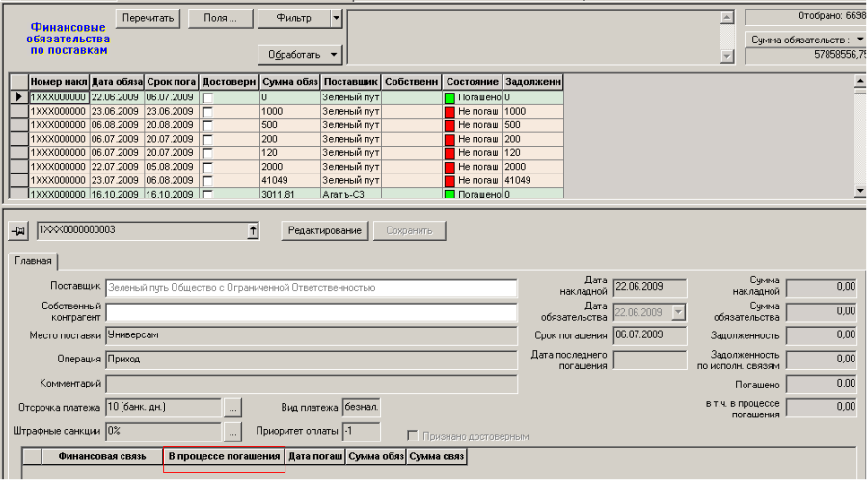Click red status square in the 23.06.2009 row

click(x=449, y=112)
